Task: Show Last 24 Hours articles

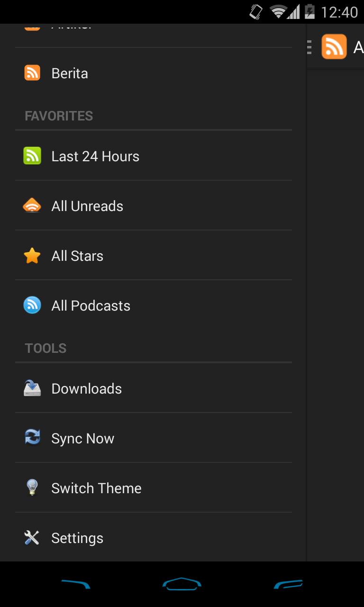Action: [95, 156]
